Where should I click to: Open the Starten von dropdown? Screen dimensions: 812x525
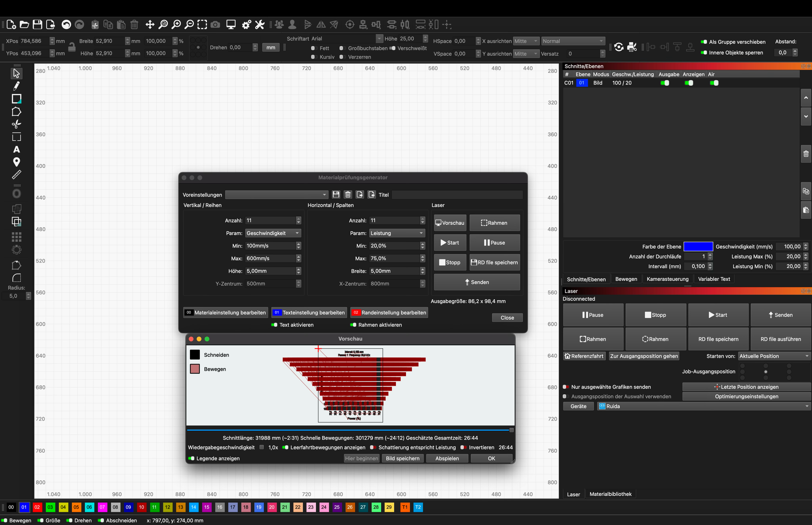(x=774, y=356)
